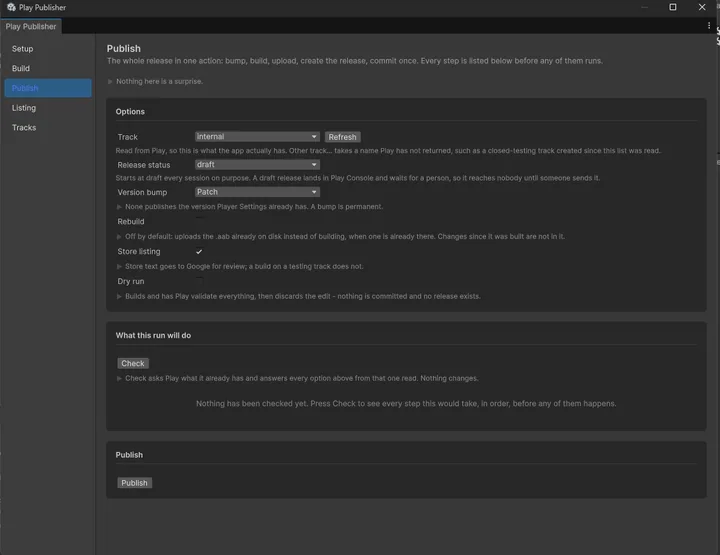
Task: Click the Options panel heading
Action: point(130,112)
